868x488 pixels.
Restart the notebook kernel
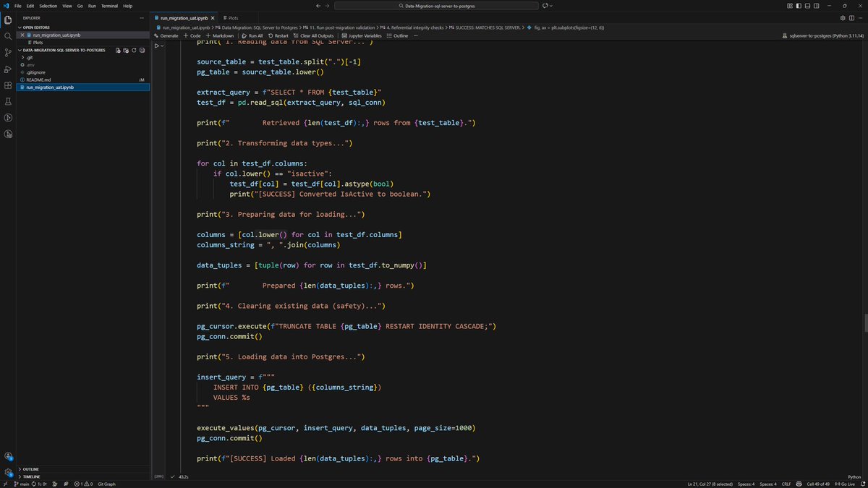point(278,35)
